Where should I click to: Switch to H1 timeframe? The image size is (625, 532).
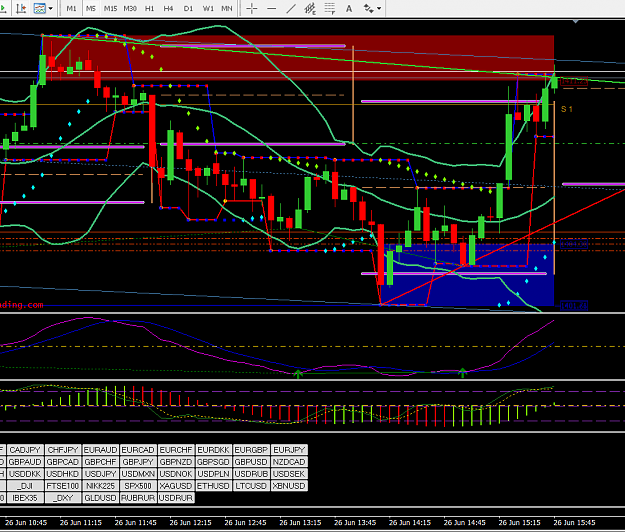(x=149, y=8)
